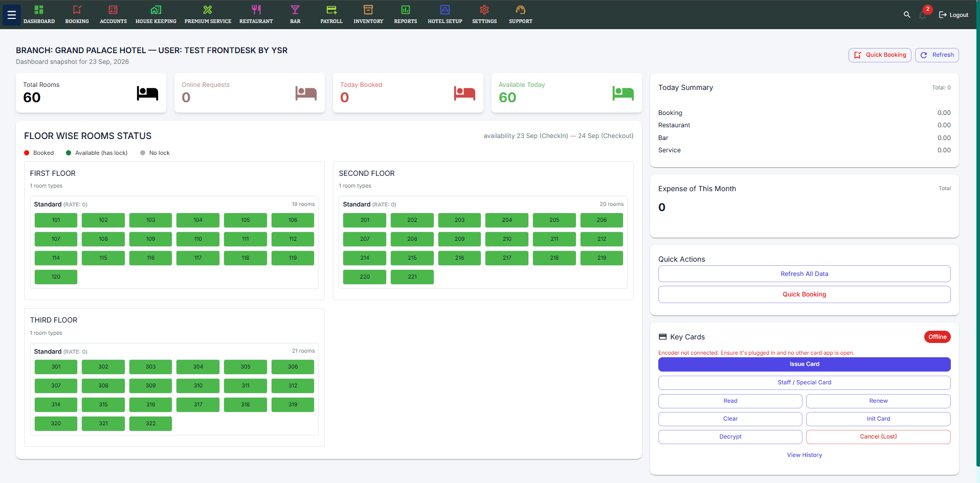Open View History link
Screen dimensions: 980x483
pyautogui.click(x=804, y=455)
